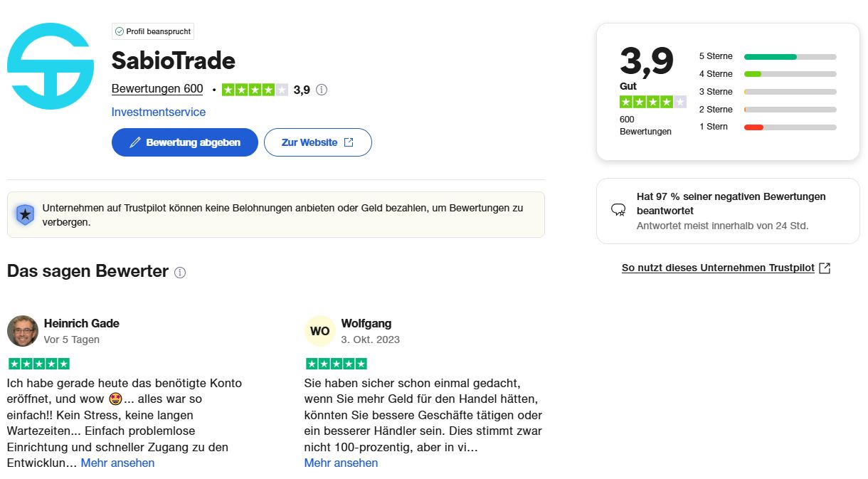Image resolution: width=868 pixels, height=479 pixels.
Task: Click info icon beside 'Das sagen Bewerter'
Action: coord(180,273)
